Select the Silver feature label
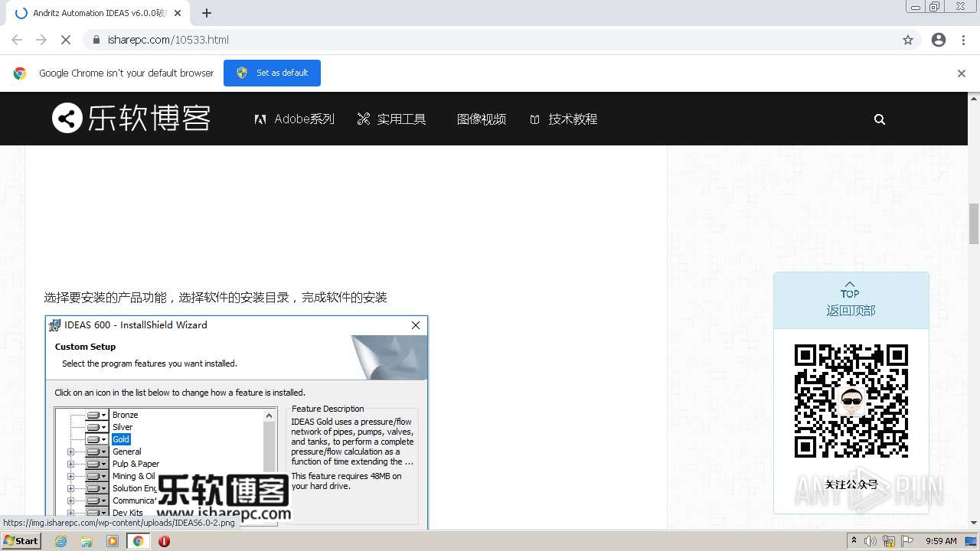The image size is (980, 551). [122, 427]
